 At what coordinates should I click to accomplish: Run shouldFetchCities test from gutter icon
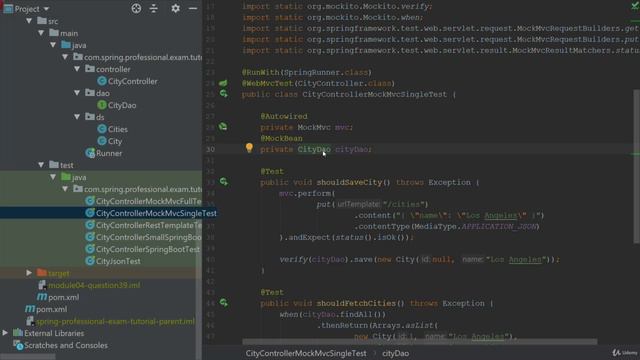tap(224, 303)
